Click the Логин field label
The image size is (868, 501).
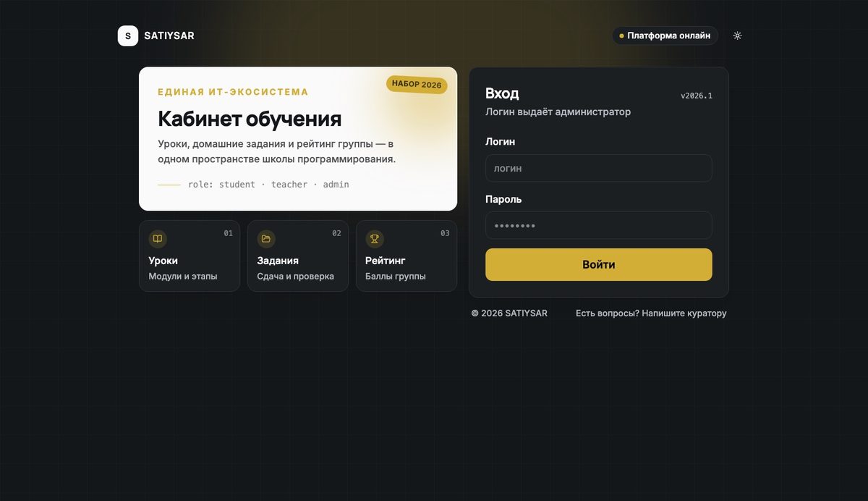501,142
